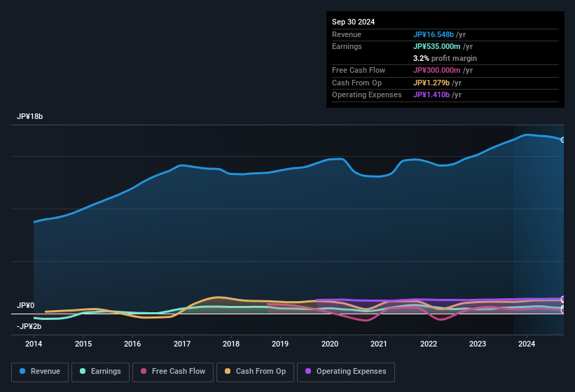
Task: Click the 2019 x-axis year label
Action: pyautogui.click(x=280, y=344)
